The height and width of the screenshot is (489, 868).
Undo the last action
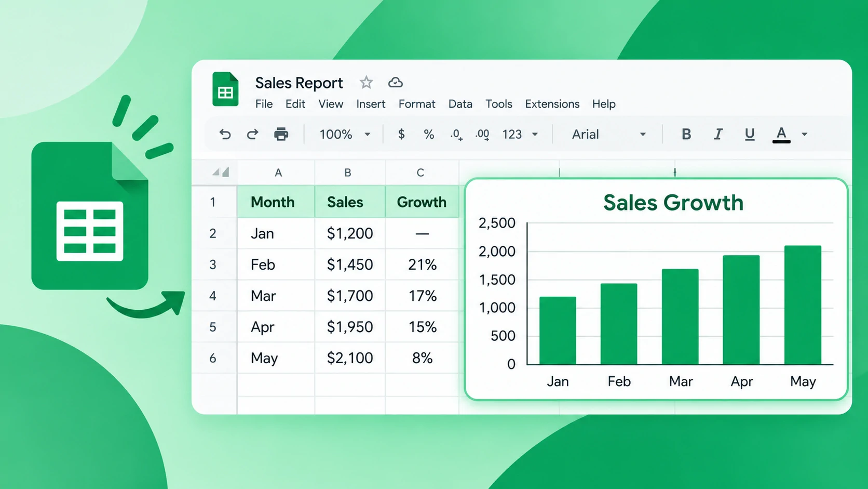point(225,135)
